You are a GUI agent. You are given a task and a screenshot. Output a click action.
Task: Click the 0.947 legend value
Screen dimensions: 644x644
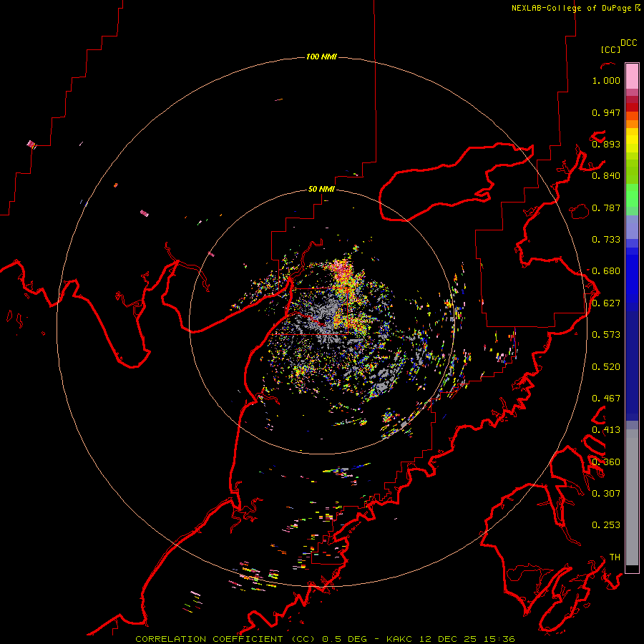coord(606,112)
